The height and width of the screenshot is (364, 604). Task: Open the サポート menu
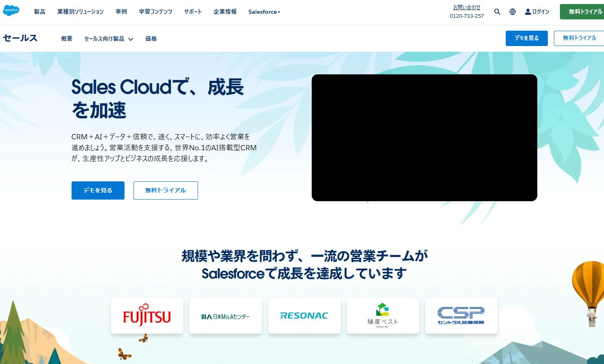(x=193, y=12)
